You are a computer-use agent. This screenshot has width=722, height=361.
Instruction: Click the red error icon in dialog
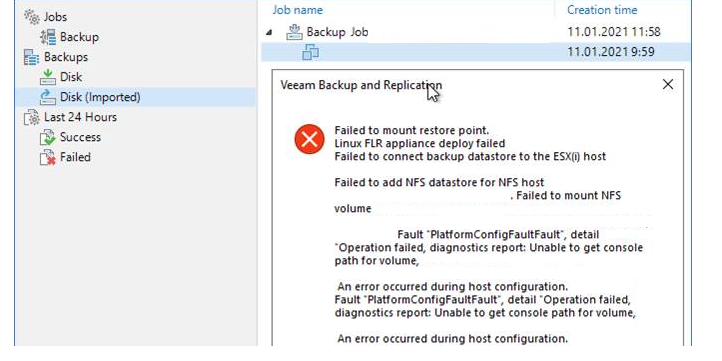[x=309, y=139]
